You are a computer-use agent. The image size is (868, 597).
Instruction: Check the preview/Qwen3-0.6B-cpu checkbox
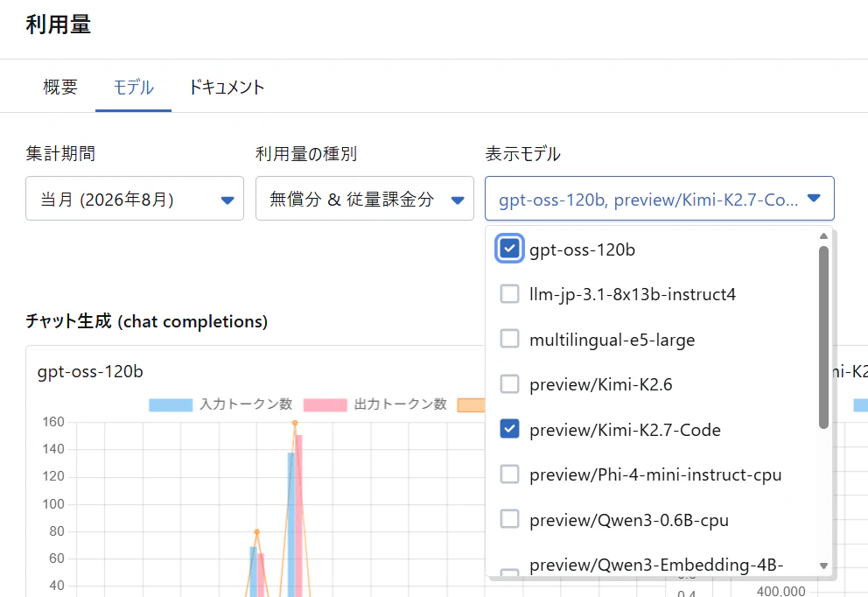[x=509, y=519]
